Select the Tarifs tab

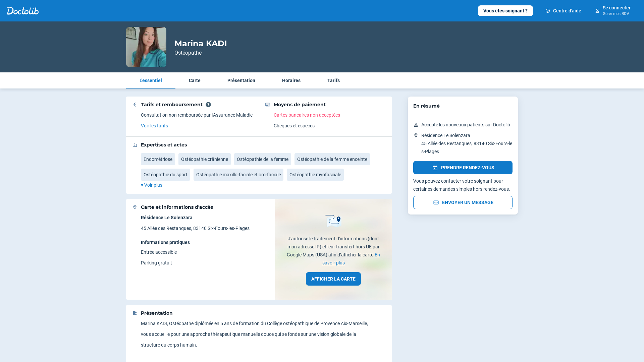333,80
